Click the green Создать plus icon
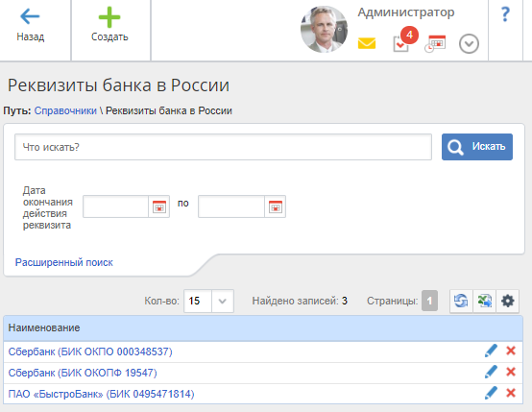Viewport: 532px width, 412px height. click(x=109, y=17)
